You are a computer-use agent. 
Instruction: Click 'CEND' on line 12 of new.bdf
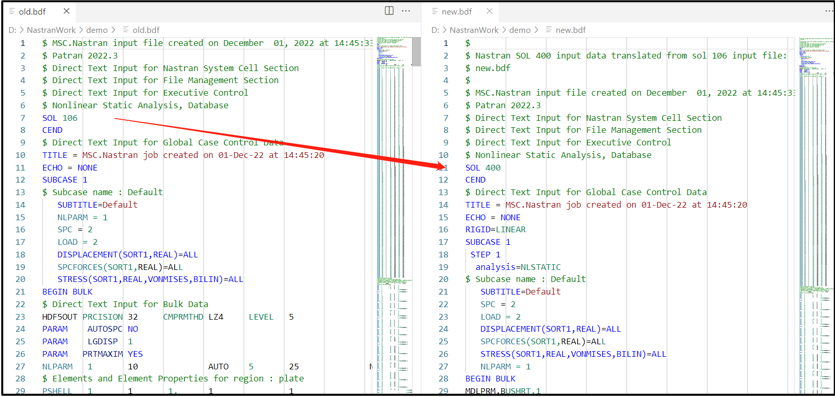[x=475, y=180]
